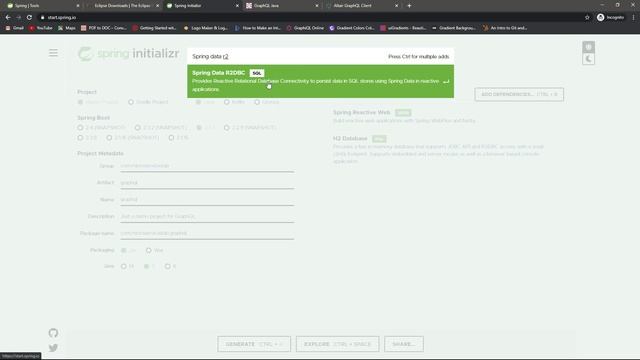Screen dimensions: 640x360
Task: Click the Group metadata field
Action: pyautogui.click(x=207, y=166)
